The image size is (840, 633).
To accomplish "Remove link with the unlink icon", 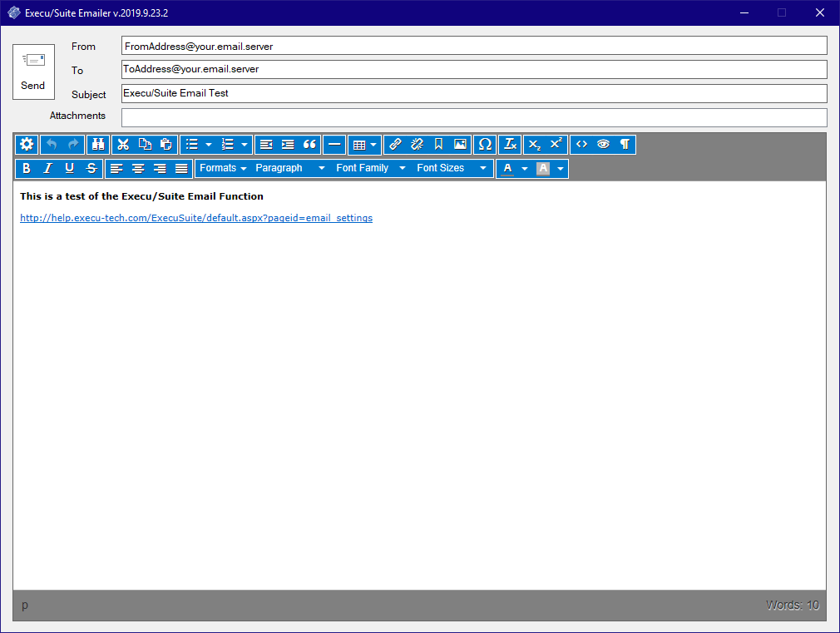I will pyautogui.click(x=417, y=144).
